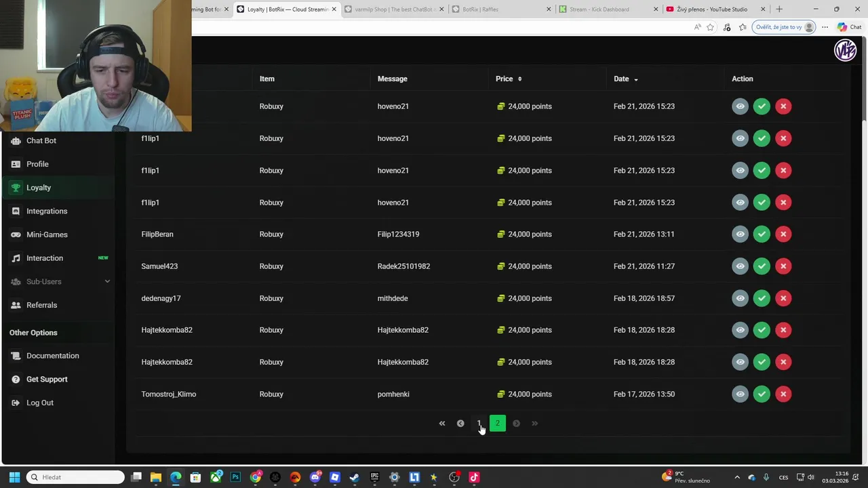Go to pagination page 1
Image resolution: width=868 pixels, height=488 pixels.
[x=479, y=424]
